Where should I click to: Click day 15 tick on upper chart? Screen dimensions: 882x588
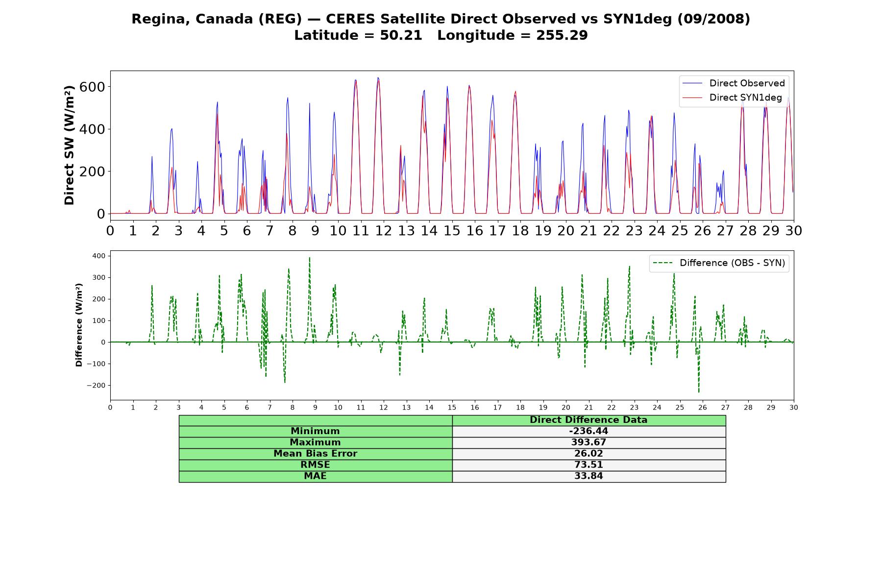pyautogui.click(x=452, y=230)
